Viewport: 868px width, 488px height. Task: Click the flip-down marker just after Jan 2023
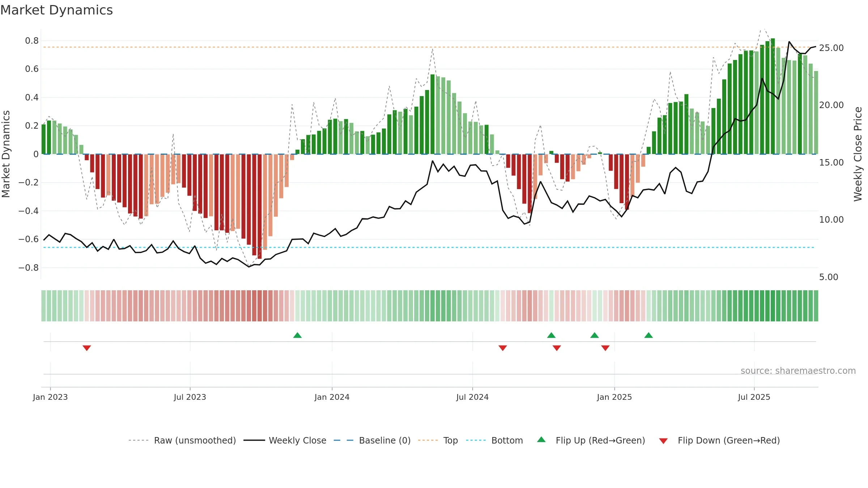(87, 348)
